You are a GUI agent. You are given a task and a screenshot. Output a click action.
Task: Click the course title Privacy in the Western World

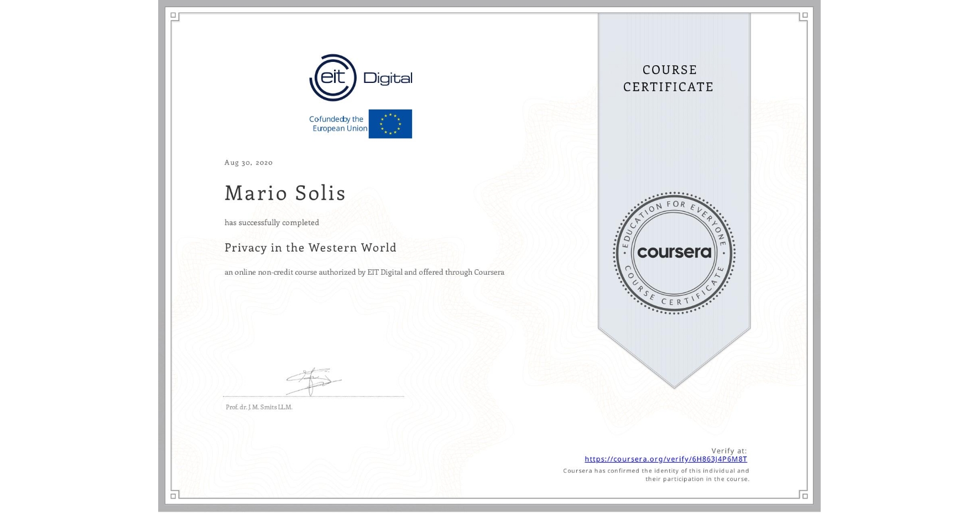click(x=310, y=248)
